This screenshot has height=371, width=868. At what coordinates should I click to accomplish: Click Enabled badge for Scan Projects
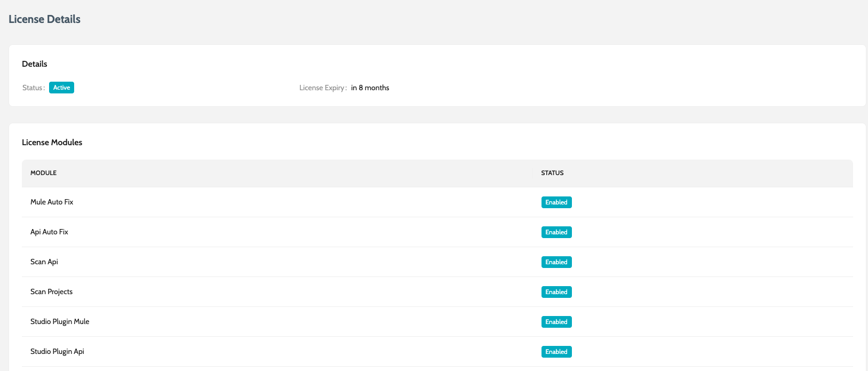(x=556, y=292)
